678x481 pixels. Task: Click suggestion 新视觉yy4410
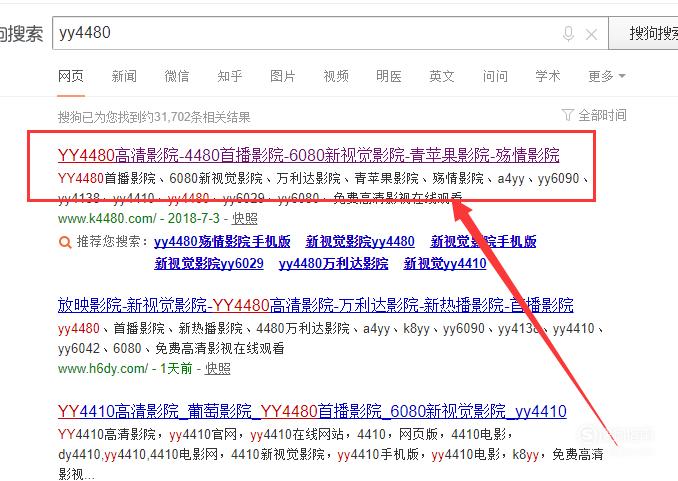(445, 263)
